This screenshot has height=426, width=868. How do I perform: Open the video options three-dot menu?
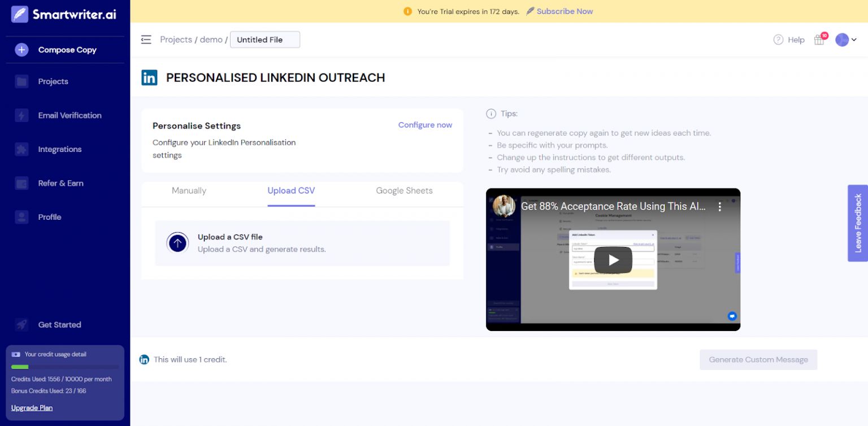(x=720, y=207)
